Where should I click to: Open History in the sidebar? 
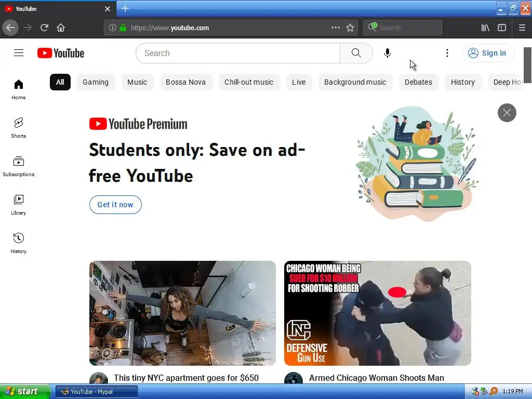tap(19, 243)
